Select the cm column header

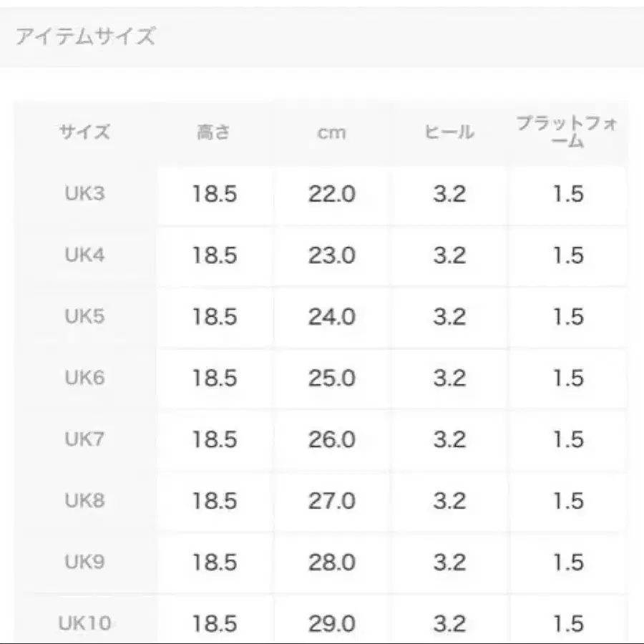pos(331,132)
